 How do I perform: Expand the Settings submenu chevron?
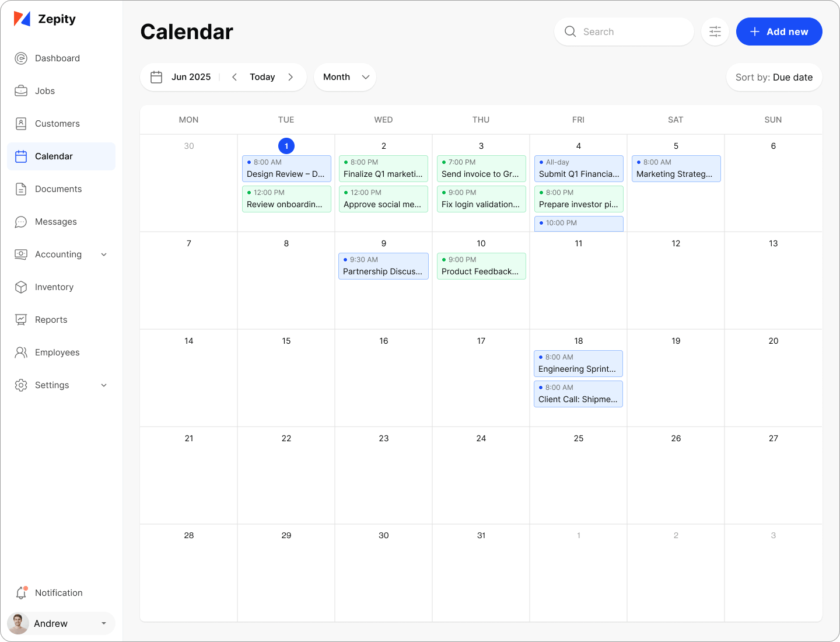pyautogui.click(x=104, y=385)
